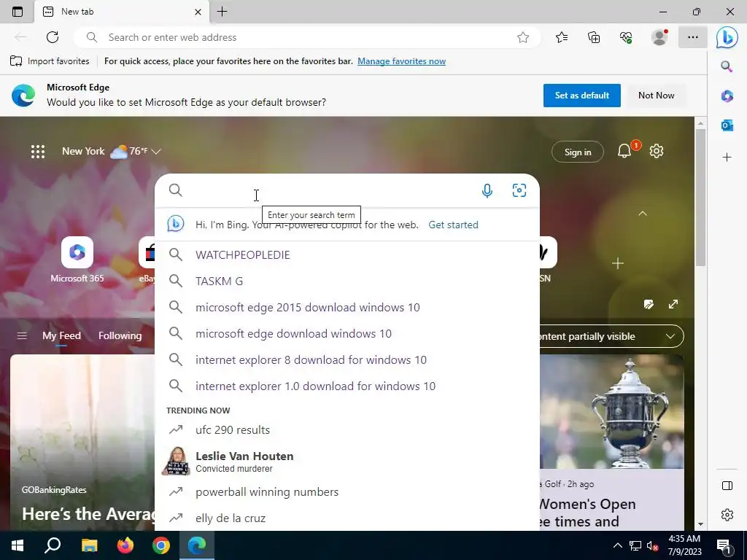Click the Sign in button
747x560 pixels.
tap(578, 152)
